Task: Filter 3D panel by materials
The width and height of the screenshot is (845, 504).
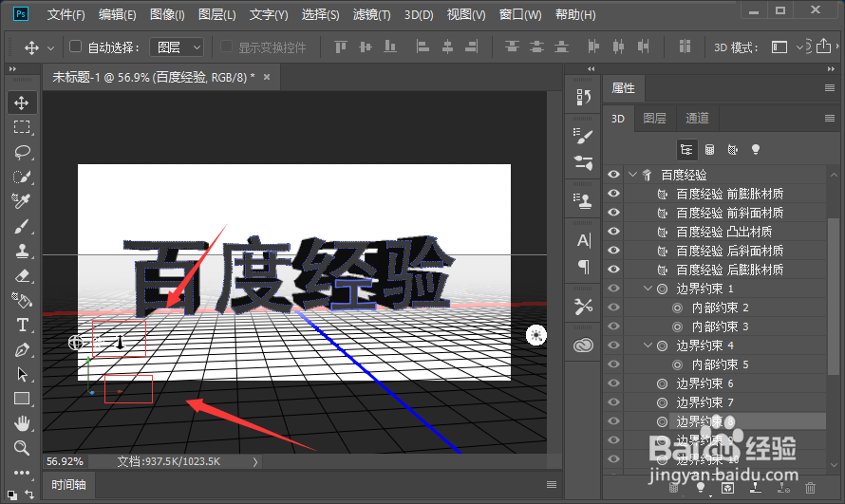Action: 732,150
